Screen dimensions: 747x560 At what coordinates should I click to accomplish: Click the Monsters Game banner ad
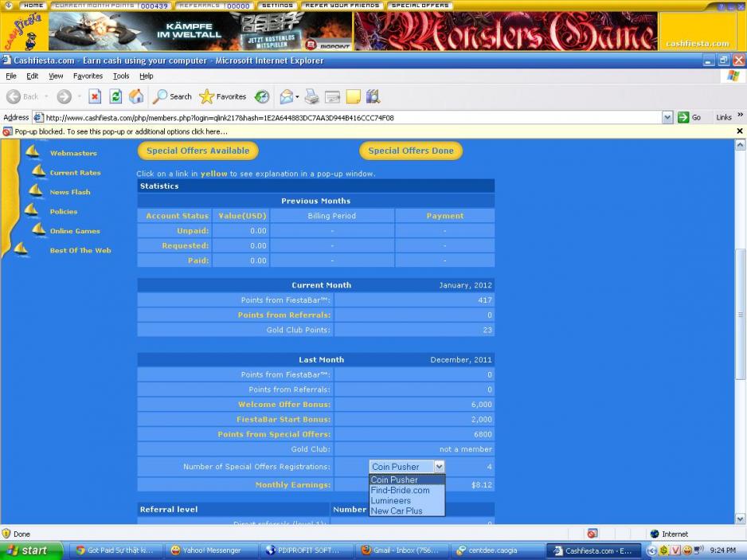click(506, 31)
